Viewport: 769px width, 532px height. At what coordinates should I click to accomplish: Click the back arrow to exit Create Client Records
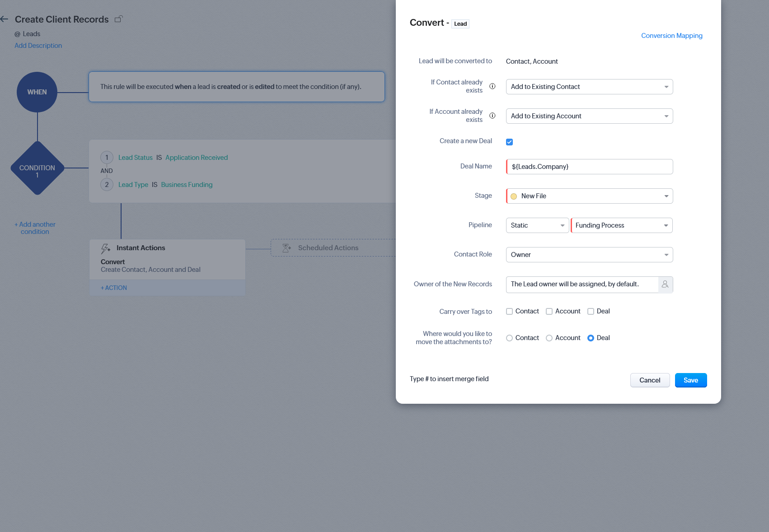[x=5, y=19]
